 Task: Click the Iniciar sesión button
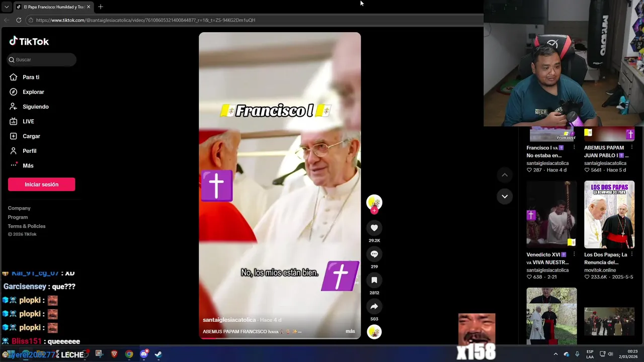pos(42,185)
